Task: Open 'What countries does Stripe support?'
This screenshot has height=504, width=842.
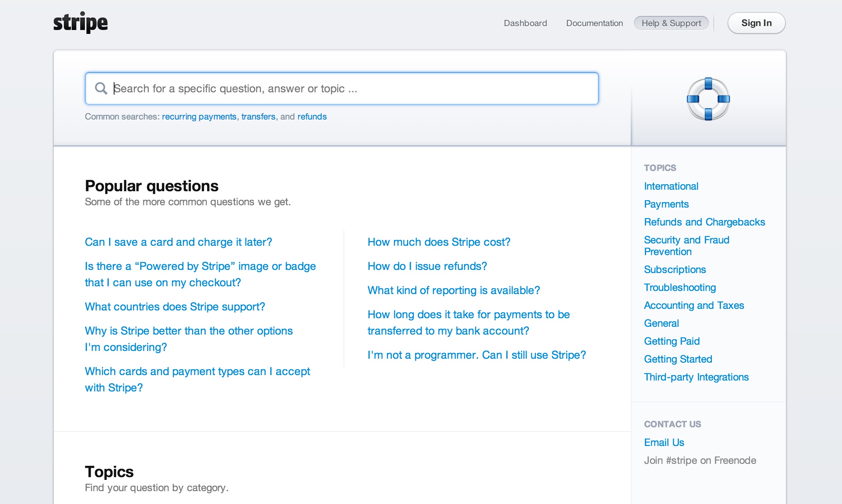Action: tap(175, 307)
